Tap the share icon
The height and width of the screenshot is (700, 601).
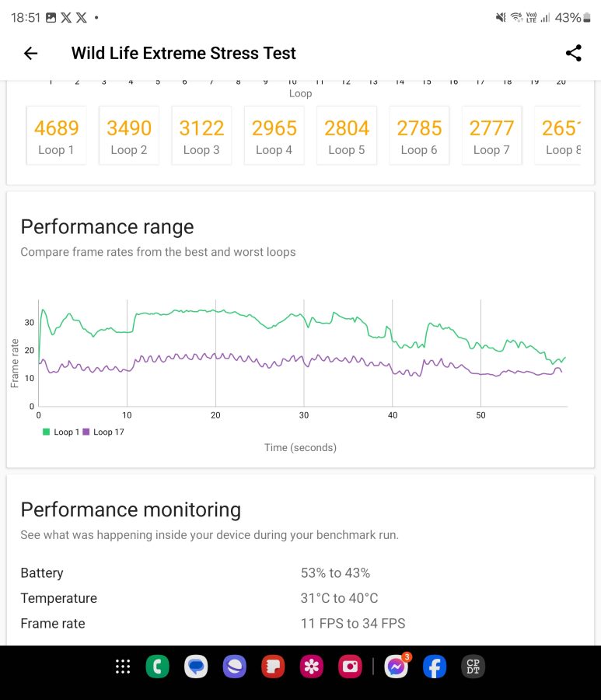573,53
